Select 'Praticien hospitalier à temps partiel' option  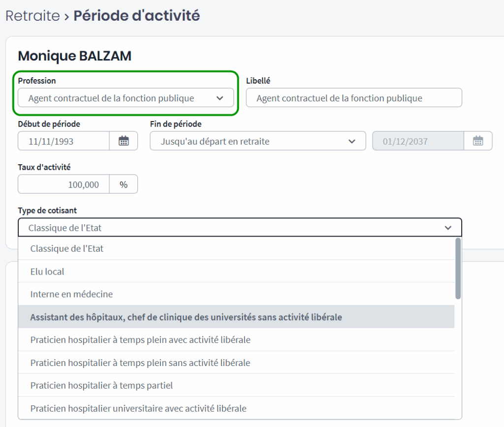tap(101, 386)
